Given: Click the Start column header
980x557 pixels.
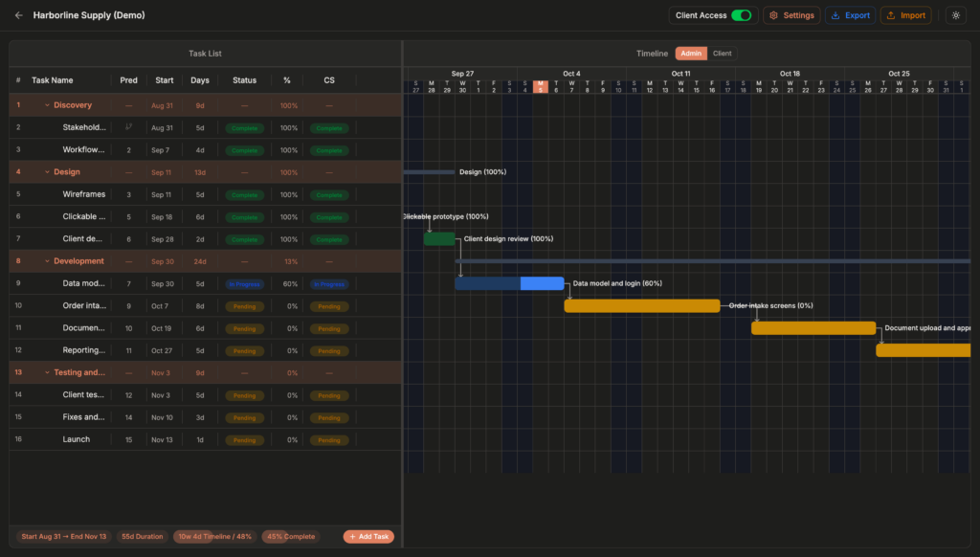Looking at the screenshot, I should (165, 80).
